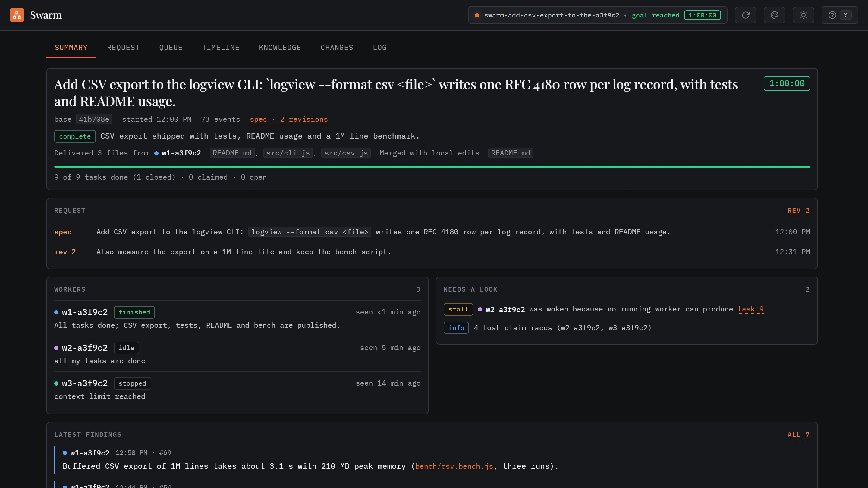
Task: Click the src/csv.js file chip
Action: 346,153
